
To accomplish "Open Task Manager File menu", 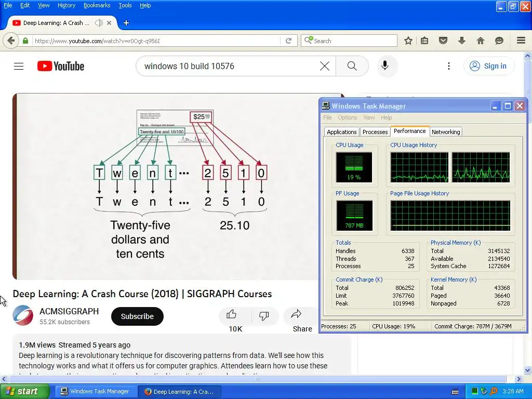I will click(x=327, y=117).
